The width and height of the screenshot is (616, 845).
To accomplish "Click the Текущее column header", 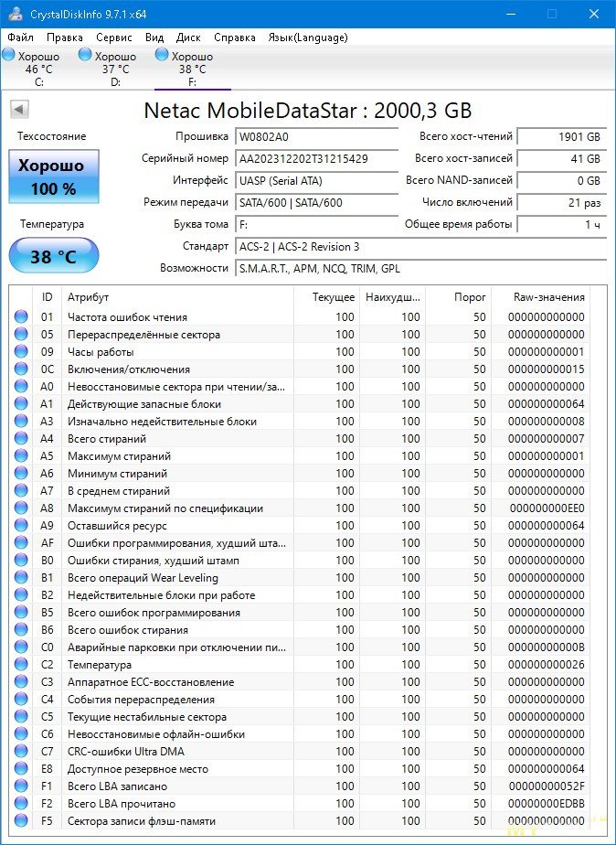I will click(x=327, y=297).
